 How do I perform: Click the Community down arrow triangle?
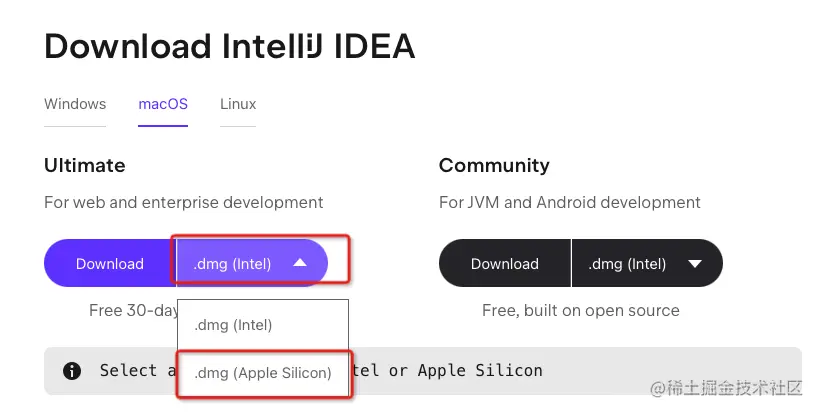[x=695, y=264]
